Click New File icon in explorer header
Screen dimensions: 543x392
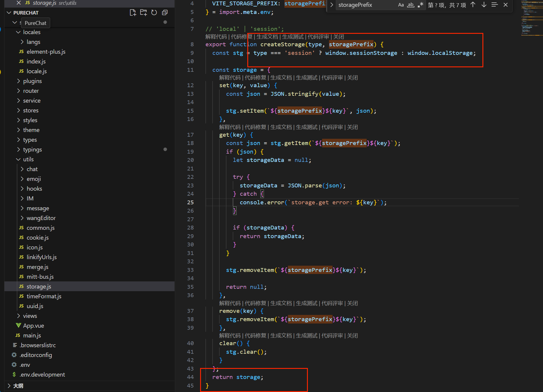(x=133, y=12)
